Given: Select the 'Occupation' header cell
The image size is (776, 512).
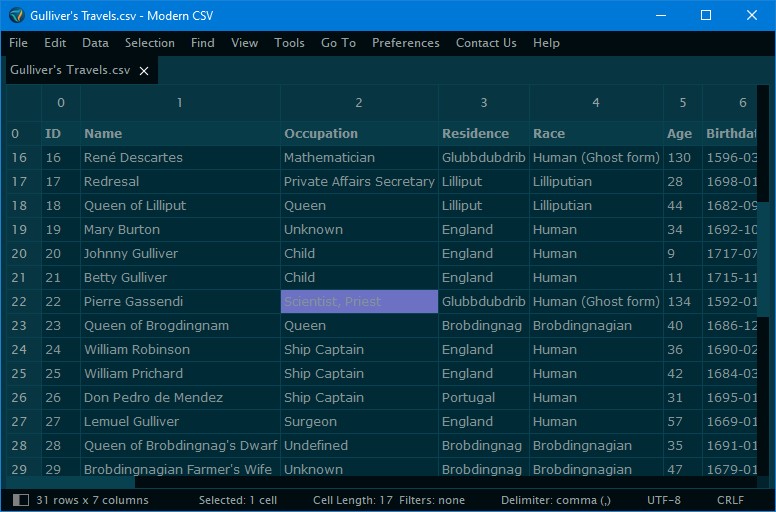Looking at the screenshot, I should click(x=359, y=134).
